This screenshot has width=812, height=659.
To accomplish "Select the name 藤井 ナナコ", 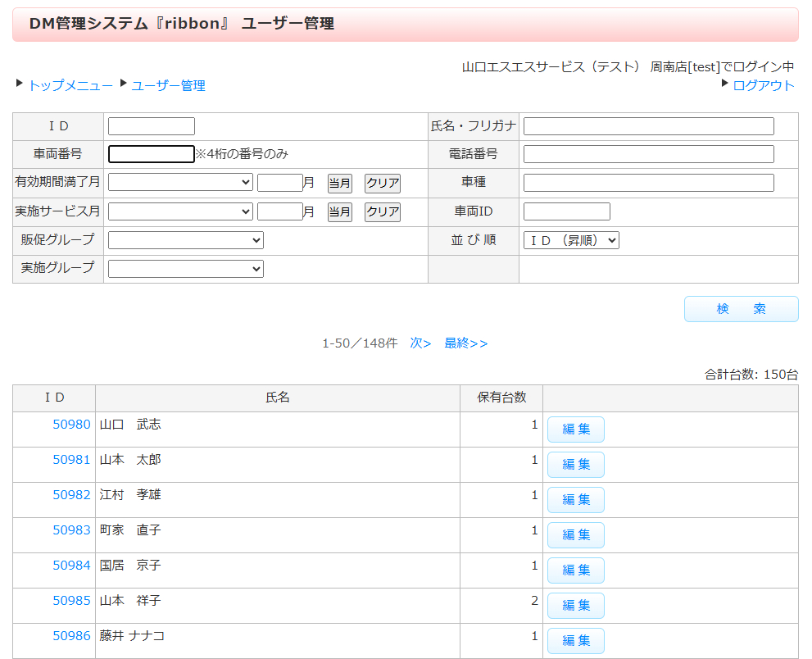I will pyautogui.click(x=132, y=636).
